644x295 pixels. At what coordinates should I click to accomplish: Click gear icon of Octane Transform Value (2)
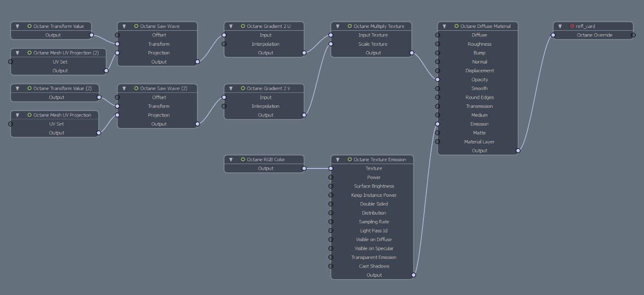[29, 88]
